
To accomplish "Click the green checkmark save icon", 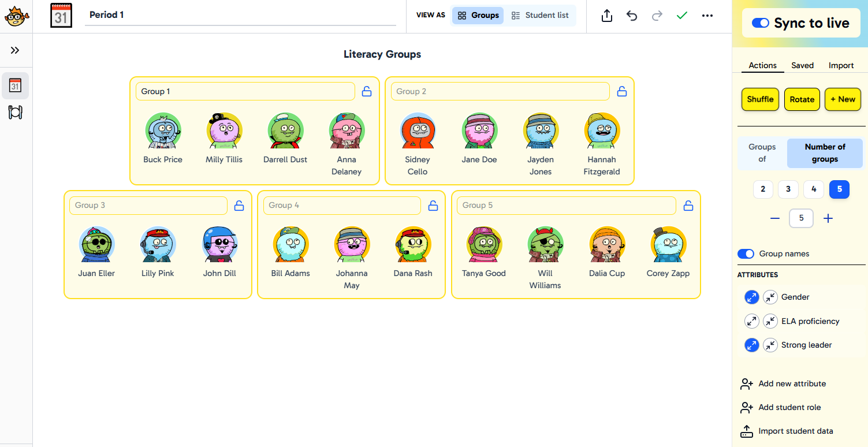I will pos(682,16).
